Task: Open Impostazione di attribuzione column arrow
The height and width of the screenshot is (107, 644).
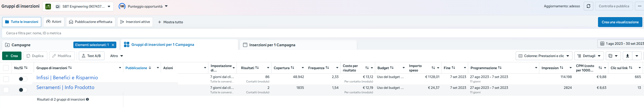Action: [234, 68]
